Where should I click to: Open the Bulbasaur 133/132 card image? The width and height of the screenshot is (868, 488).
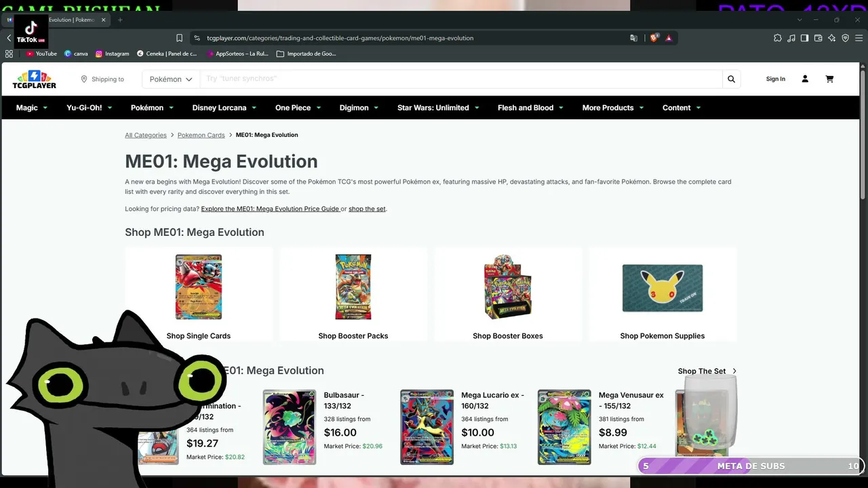pos(290,427)
